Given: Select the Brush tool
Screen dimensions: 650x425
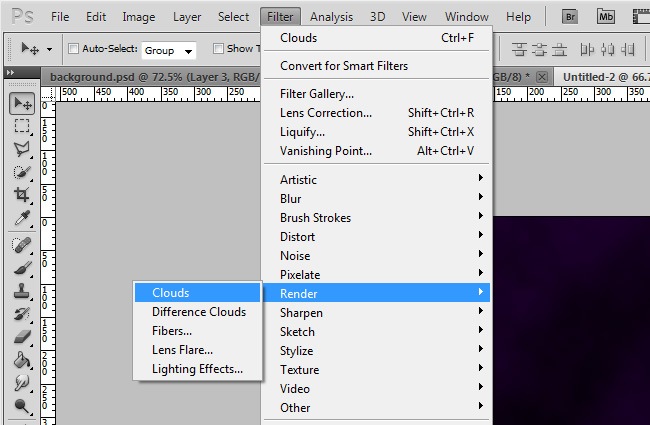Looking at the screenshot, I should 22,268.
